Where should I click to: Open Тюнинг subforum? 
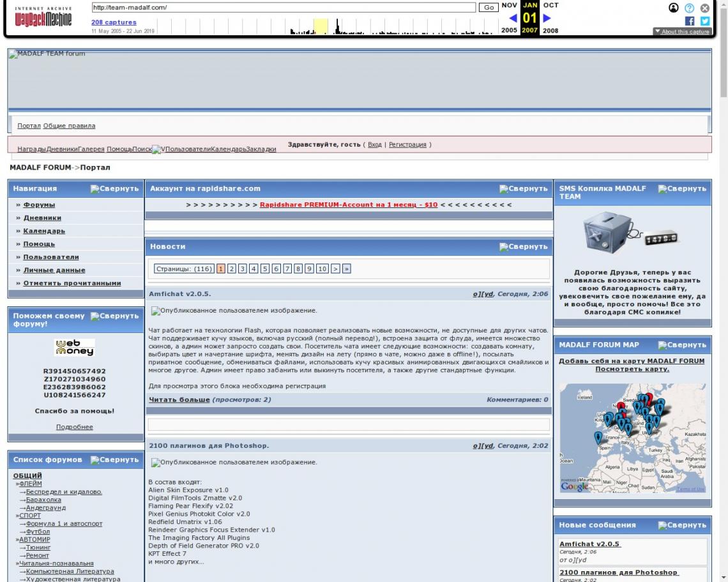pyautogui.click(x=38, y=547)
